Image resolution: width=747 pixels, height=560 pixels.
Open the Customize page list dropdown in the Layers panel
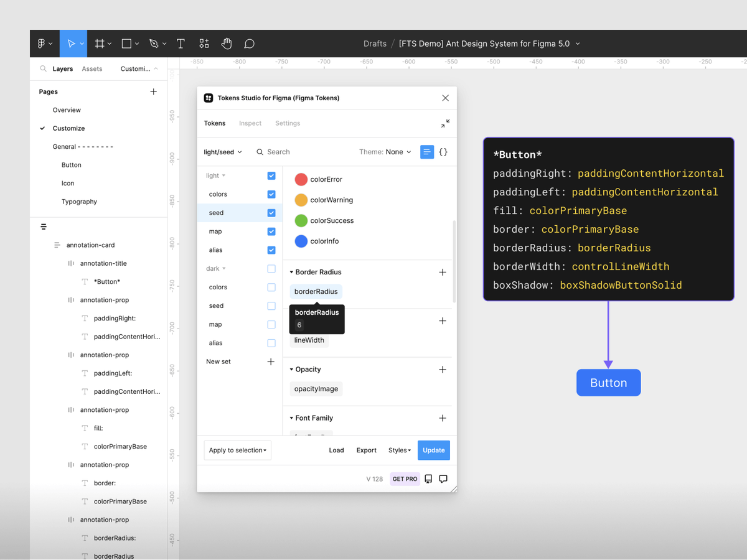point(139,69)
